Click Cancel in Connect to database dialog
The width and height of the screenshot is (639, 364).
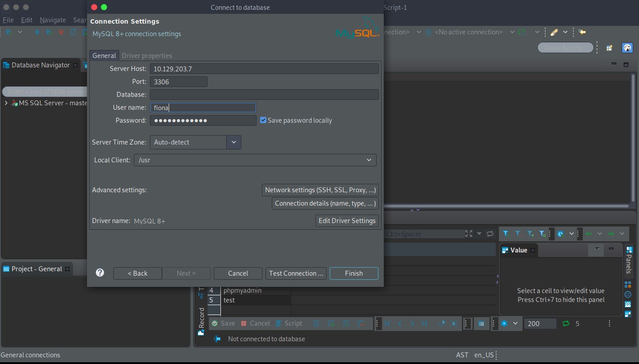(238, 273)
